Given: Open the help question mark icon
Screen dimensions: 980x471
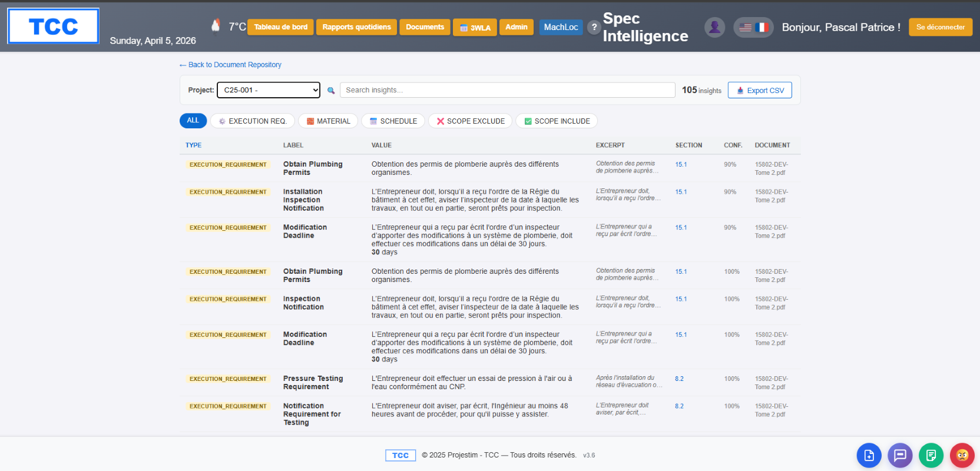Looking at the screenshot, I should pyautogui.click(x=594, y=27).
